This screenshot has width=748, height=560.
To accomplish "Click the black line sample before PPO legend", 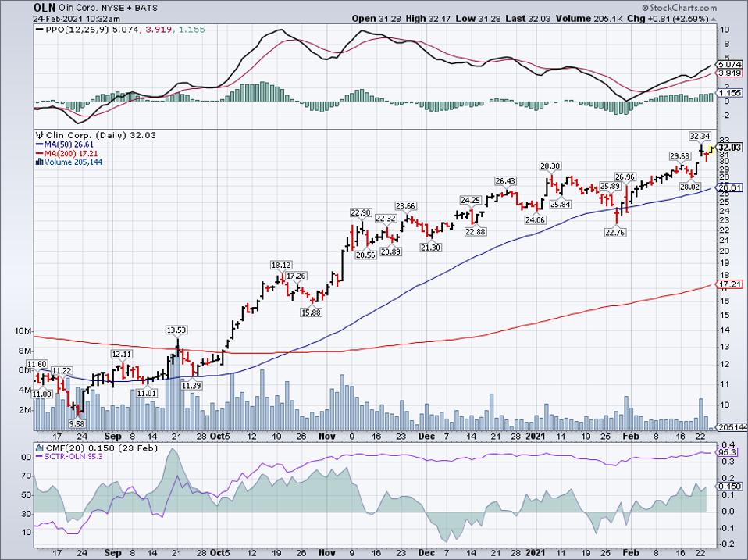I will pyautogui.click(x=39, y=30).
